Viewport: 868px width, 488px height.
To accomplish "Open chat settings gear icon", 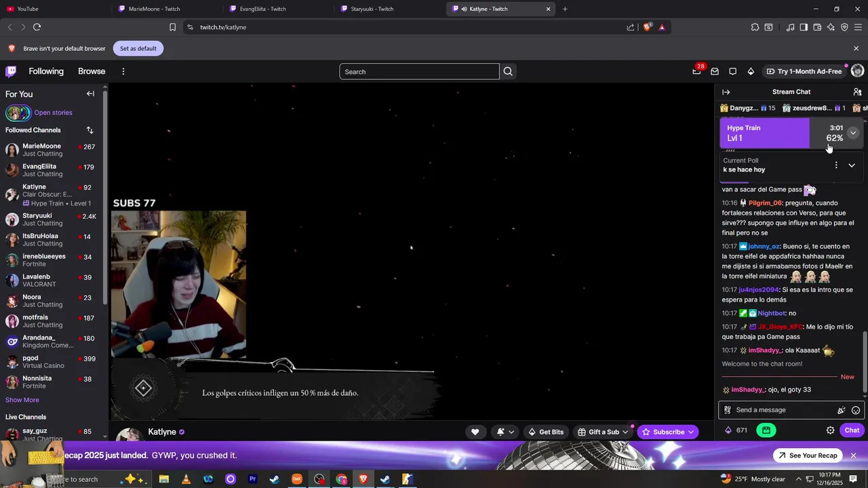I will point(830,430).
